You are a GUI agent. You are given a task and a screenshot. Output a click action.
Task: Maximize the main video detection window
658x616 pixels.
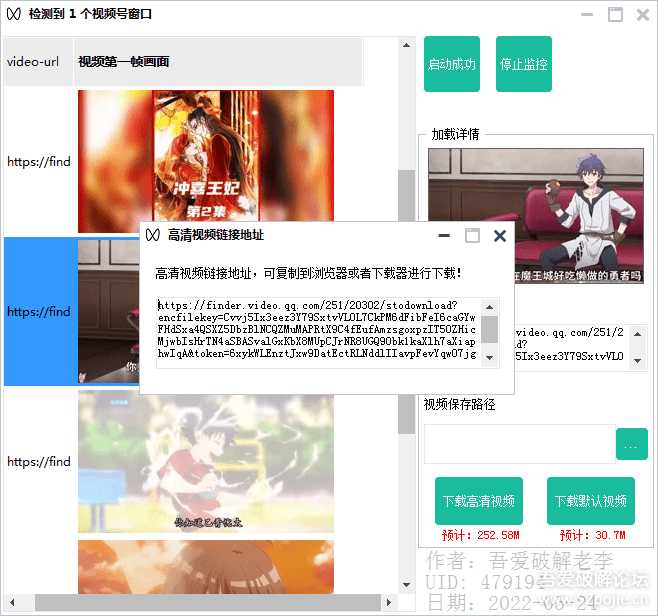[615, 15]
